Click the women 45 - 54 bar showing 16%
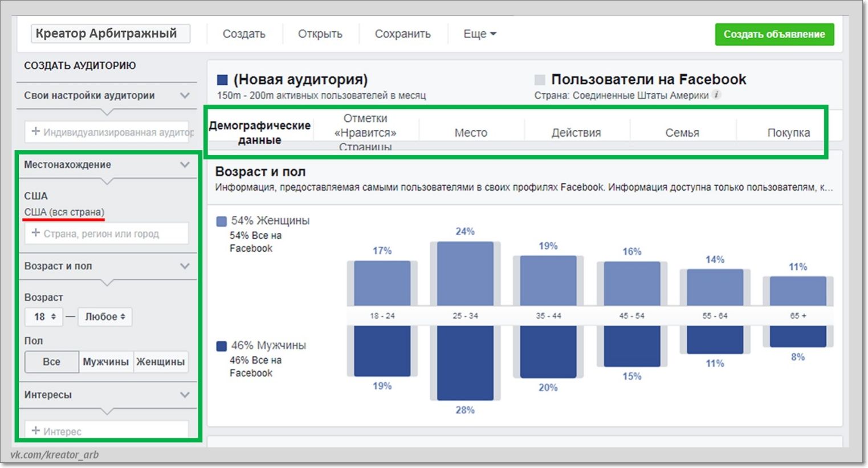Screen dimensions: 868x468 632,284
